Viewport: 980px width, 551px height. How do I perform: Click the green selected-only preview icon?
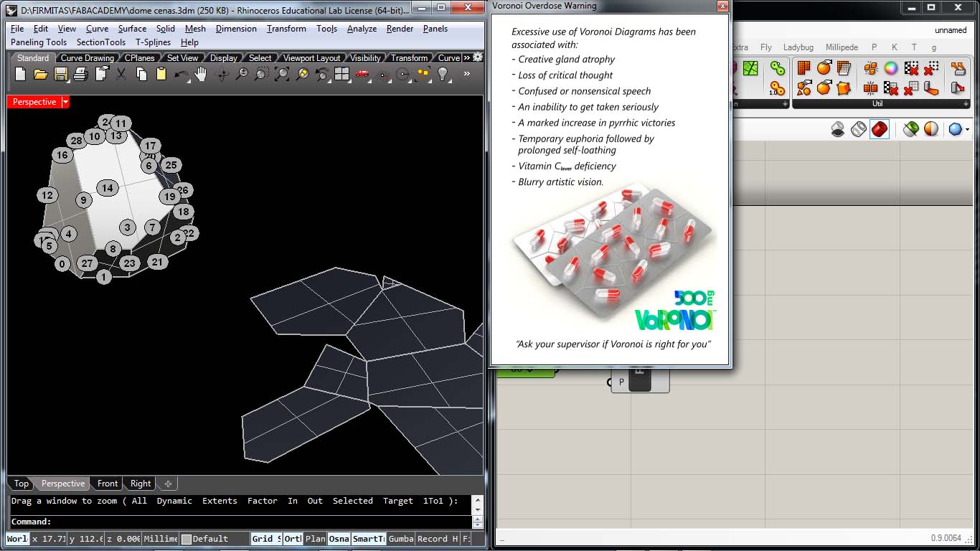tap(910, 129)
